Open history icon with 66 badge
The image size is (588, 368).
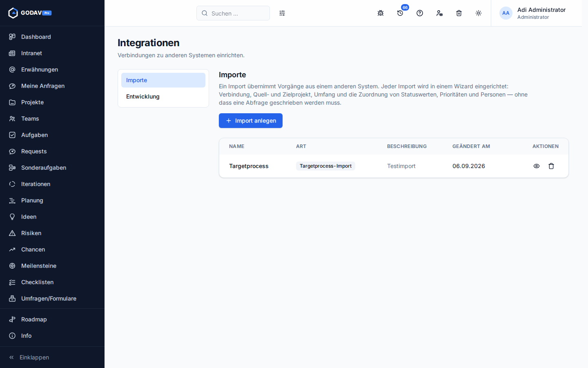tap(400, 13)
